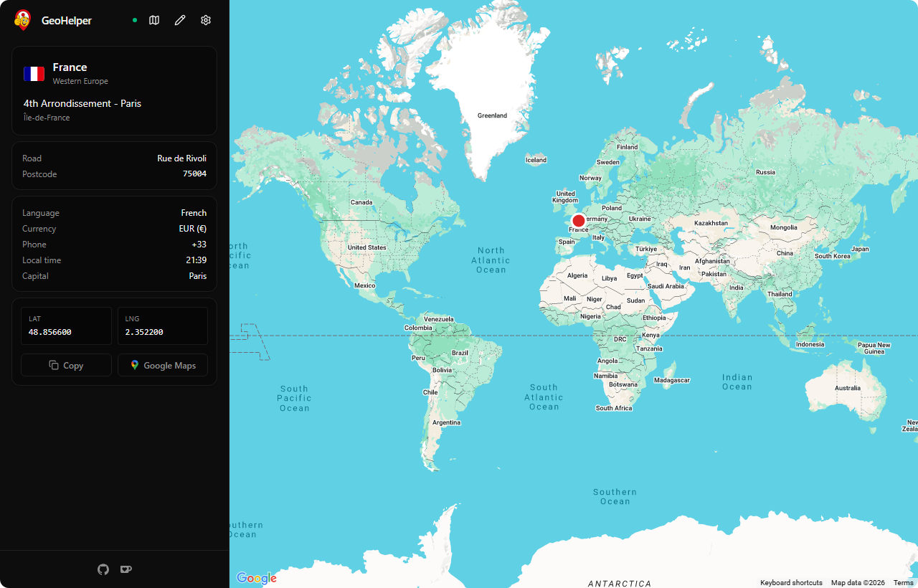Click the Papua New Guinea label

(x=874, y=348)
